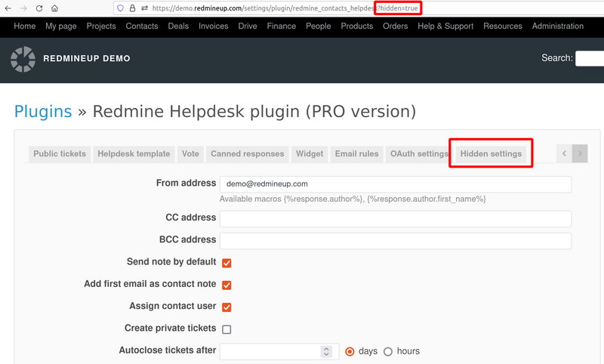Enable Create private tickets checkbox
Viewport: 604px width, 364px height.
coord(226,329)
